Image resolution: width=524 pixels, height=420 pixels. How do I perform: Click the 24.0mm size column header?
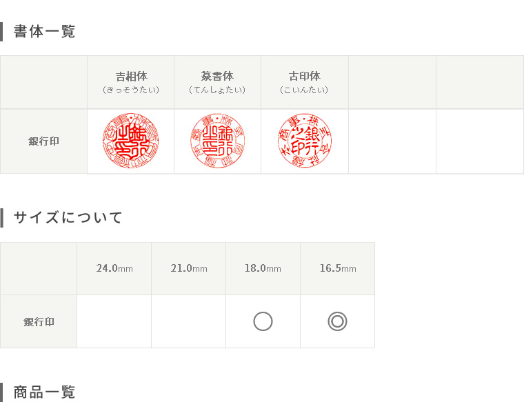tap(114, 268)
